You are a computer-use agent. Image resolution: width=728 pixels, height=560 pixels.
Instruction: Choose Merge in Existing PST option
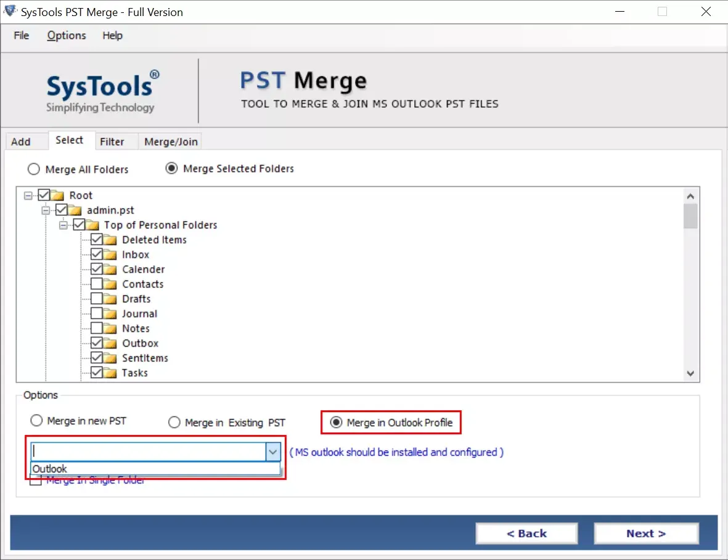coord(174,422)
